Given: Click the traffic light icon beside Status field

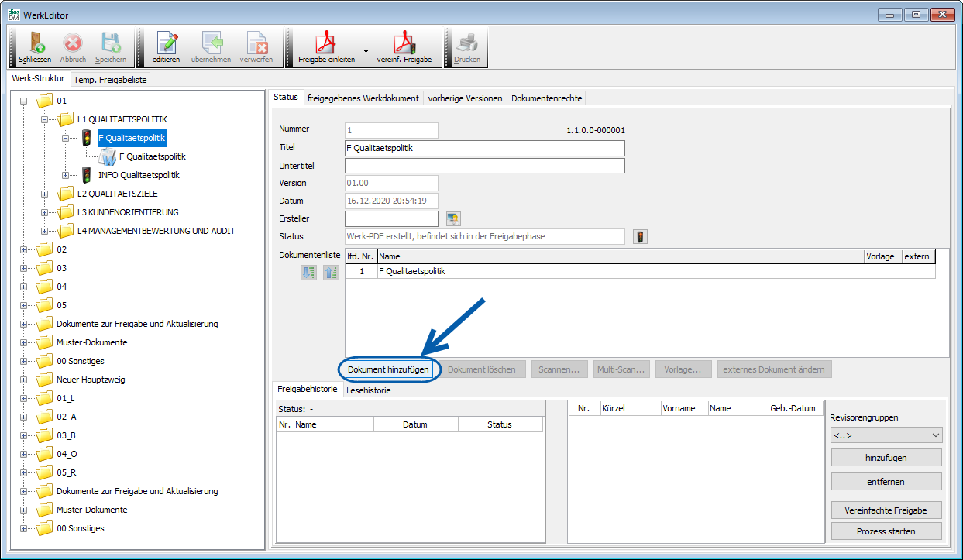Looking at the screenshot, I should (x=640, y=237).
